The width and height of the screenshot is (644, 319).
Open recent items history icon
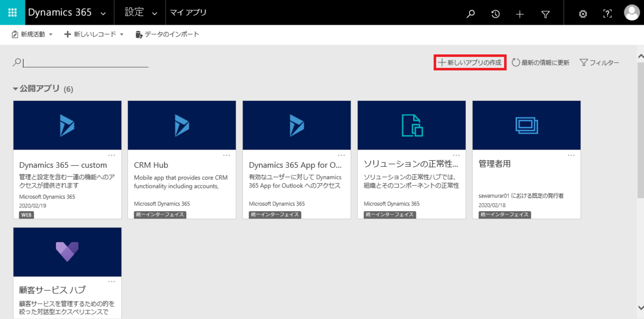pos(495,13)
